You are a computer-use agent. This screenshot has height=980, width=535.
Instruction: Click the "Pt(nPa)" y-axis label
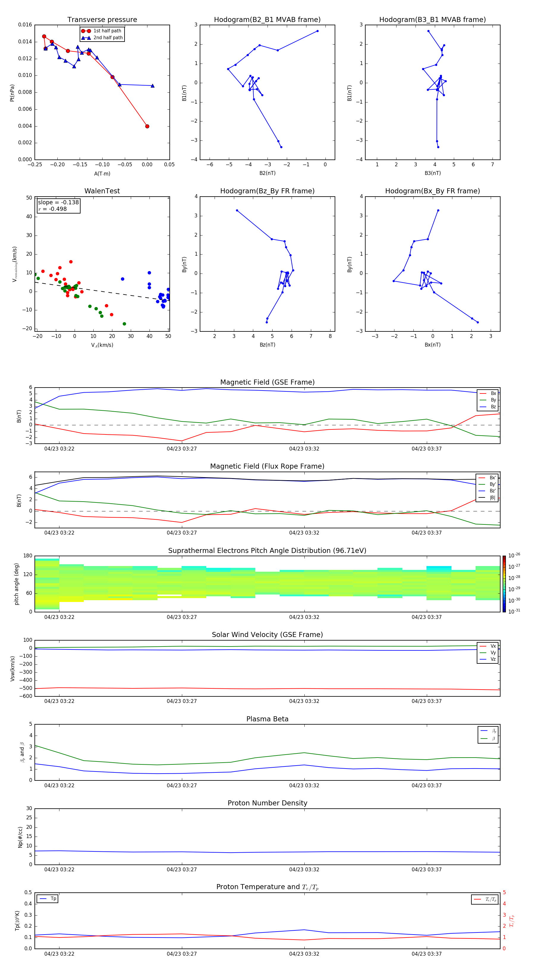pos(12,93)
